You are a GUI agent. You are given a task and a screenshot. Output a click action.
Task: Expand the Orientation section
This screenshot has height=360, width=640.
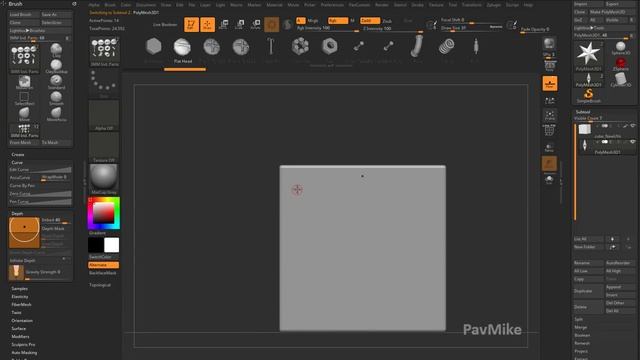click(x=22, y=320)
